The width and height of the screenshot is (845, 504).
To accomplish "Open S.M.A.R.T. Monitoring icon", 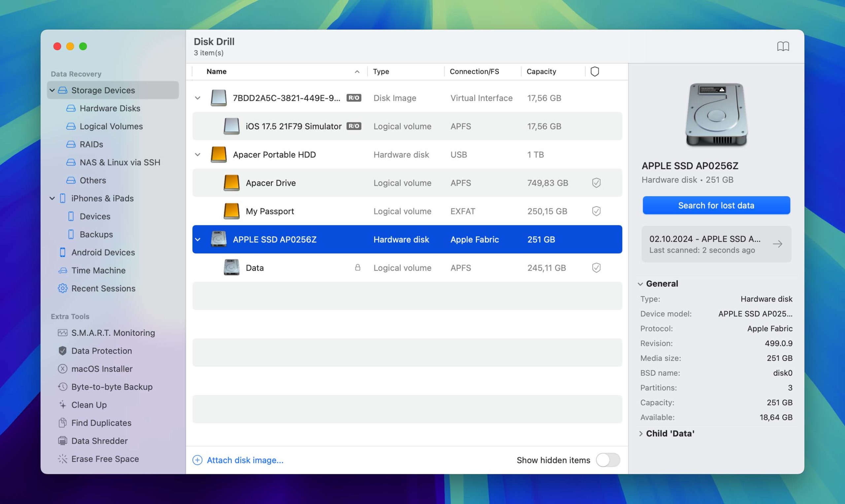I will point(62,333).
